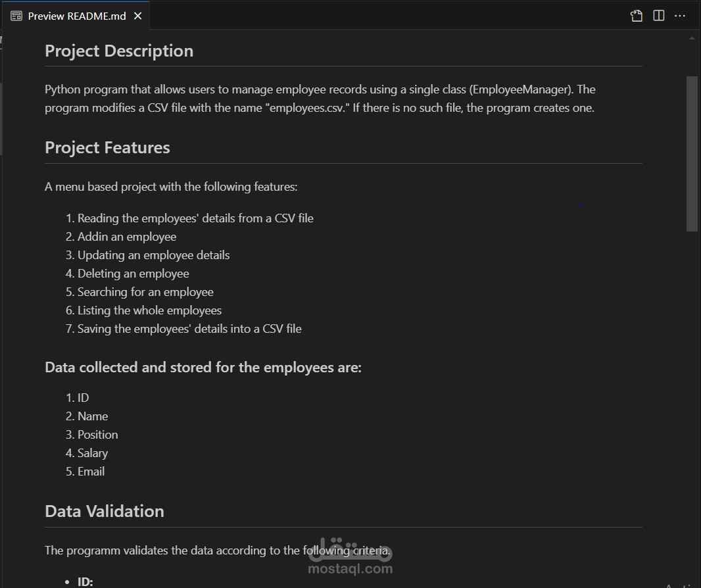
Task: Open the Show Source icon in editor toolbar
Action: tap(636, 16)
